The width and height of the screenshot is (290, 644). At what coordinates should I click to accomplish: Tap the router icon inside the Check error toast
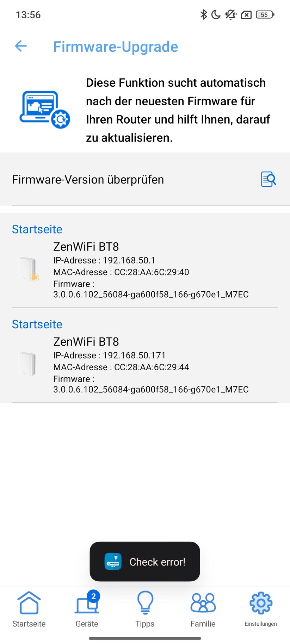coord(113,562)
